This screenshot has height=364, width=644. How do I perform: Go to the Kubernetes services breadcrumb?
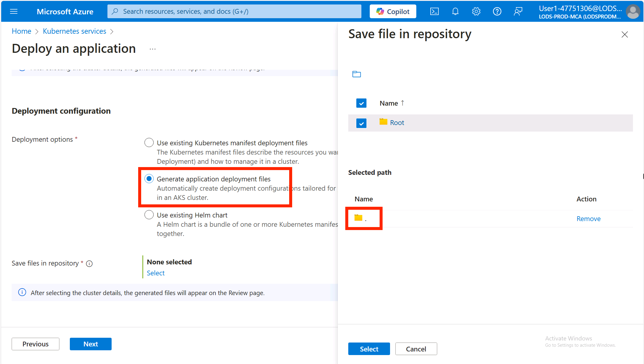click(x=74, y=31)
